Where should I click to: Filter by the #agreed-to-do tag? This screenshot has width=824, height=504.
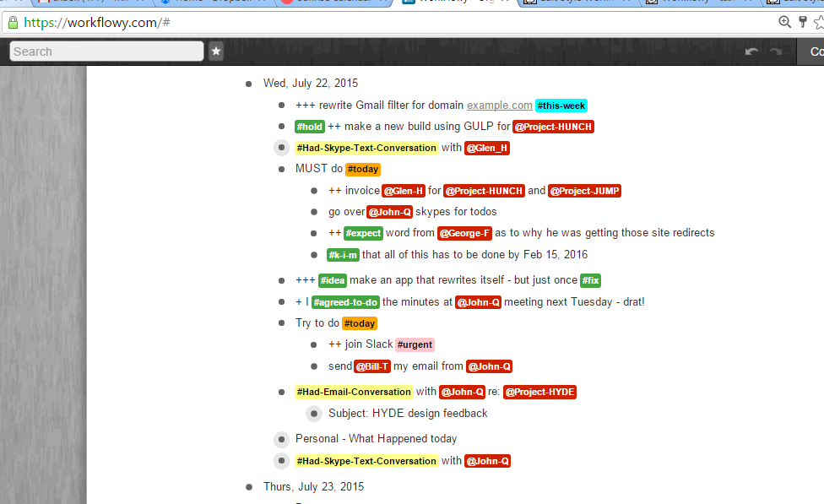[345, 303]
